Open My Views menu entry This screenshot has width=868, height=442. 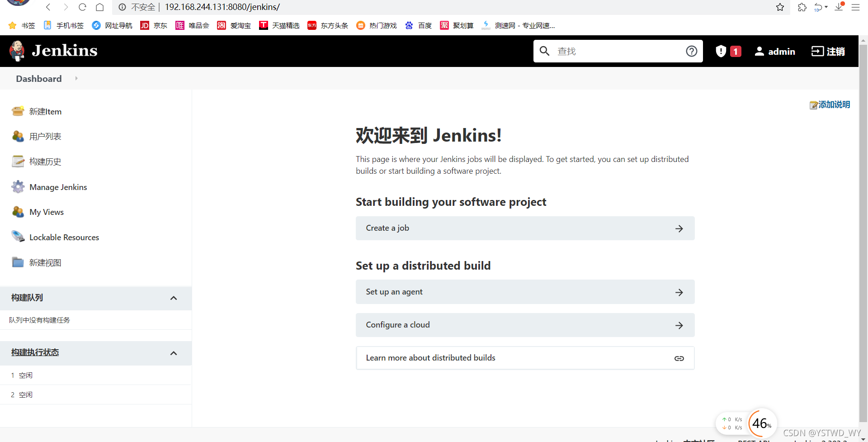pyautogui.click(x=47, y=212)
